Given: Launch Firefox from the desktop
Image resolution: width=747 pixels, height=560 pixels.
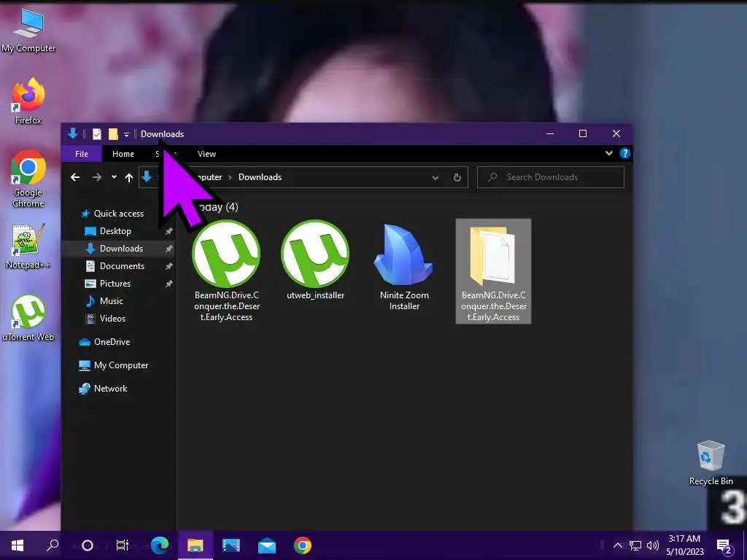Looking at the screenshot, I should pos(28,101).
